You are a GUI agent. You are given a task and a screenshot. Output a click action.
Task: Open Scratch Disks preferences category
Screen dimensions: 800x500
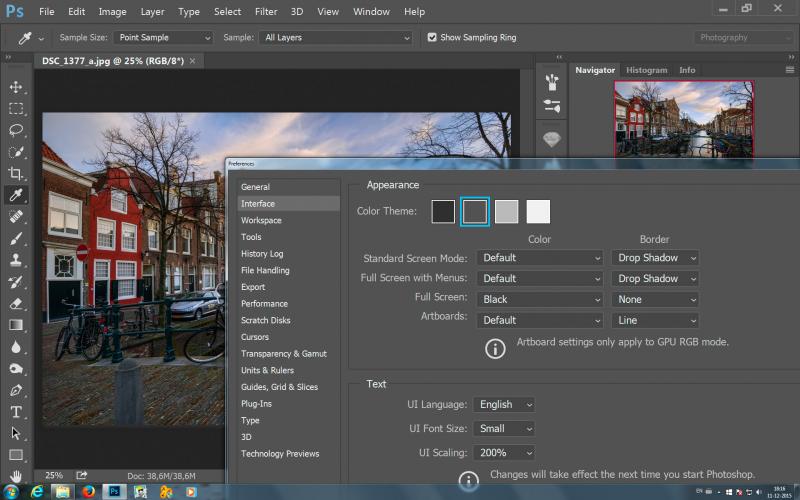point(288,320)
